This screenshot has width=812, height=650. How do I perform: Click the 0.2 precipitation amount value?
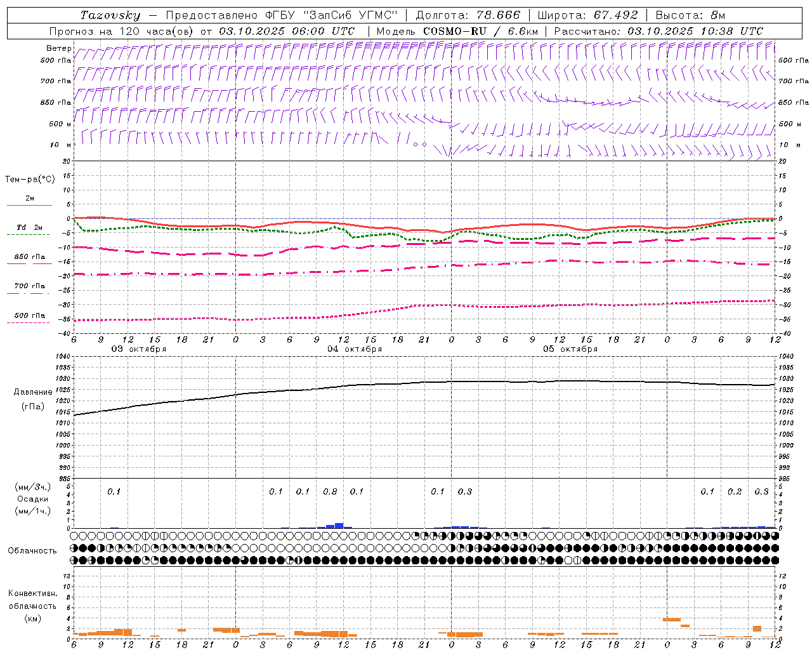click(735, 491)
